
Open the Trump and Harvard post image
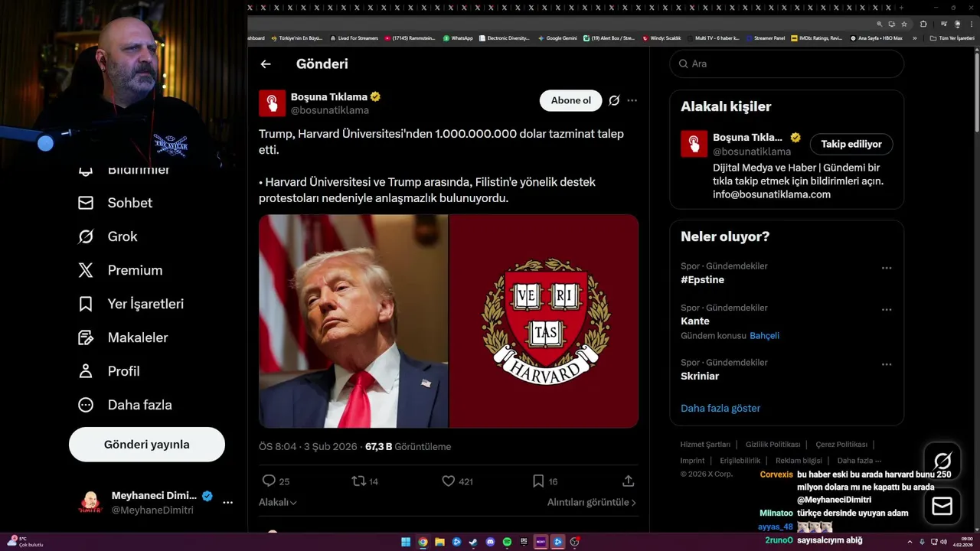[449, 321]
